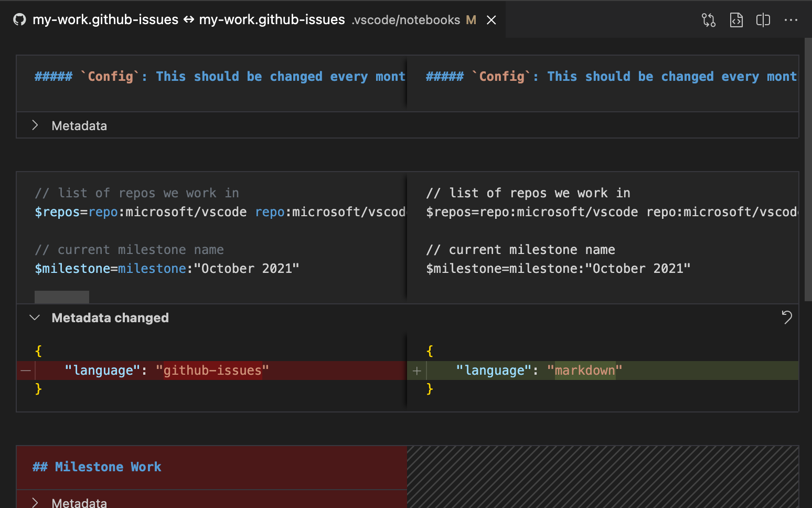Select the highlighted markdown added text
This screenshot has width=812, height=508.
(x=585, y=370)
